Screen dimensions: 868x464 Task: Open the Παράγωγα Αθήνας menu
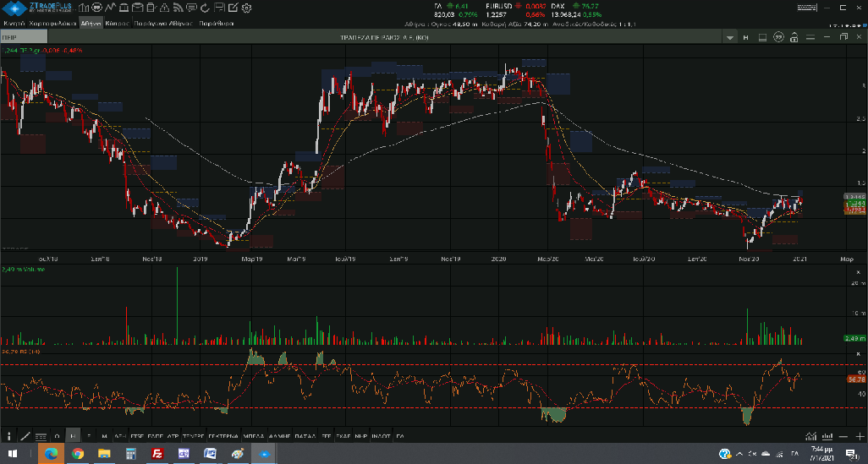click(x=163, y=24)
